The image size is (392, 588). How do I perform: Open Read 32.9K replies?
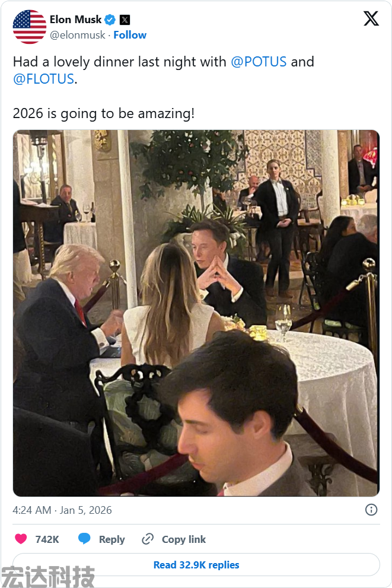point(196,565)
